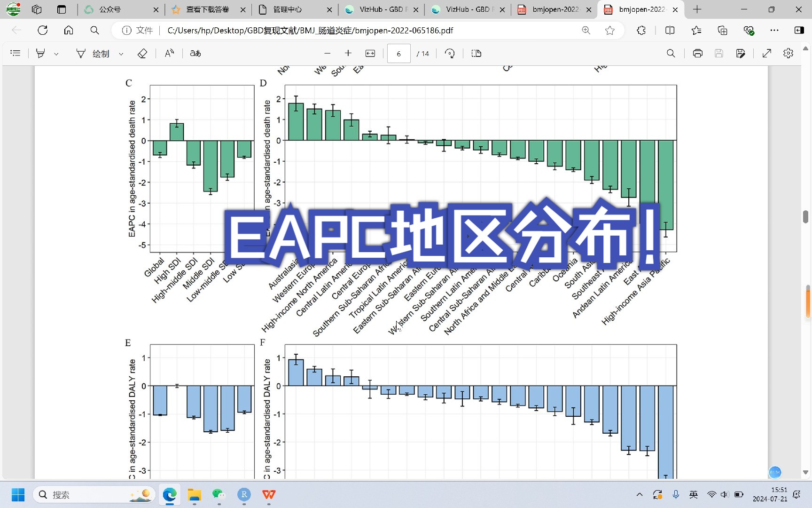This screenshot has height=508, width=812.
Task: Print the PDF document
Action: [698, 53]
